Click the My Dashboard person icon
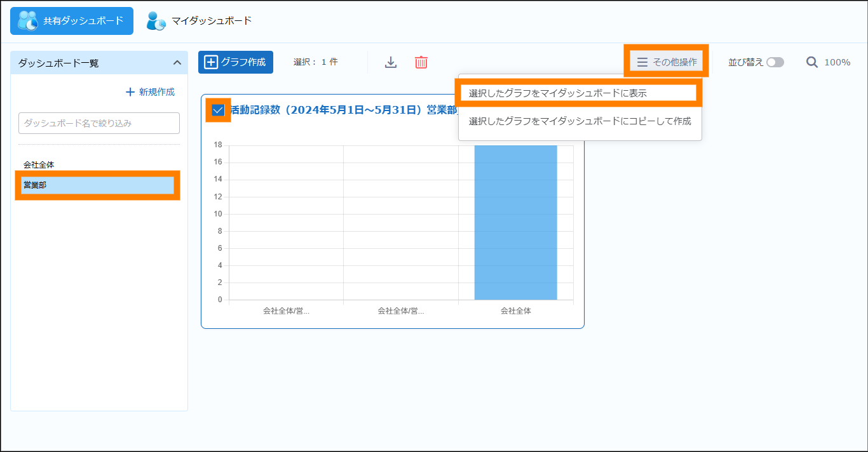The width and height of the screenshot is (868, 452). click(156, 21)
